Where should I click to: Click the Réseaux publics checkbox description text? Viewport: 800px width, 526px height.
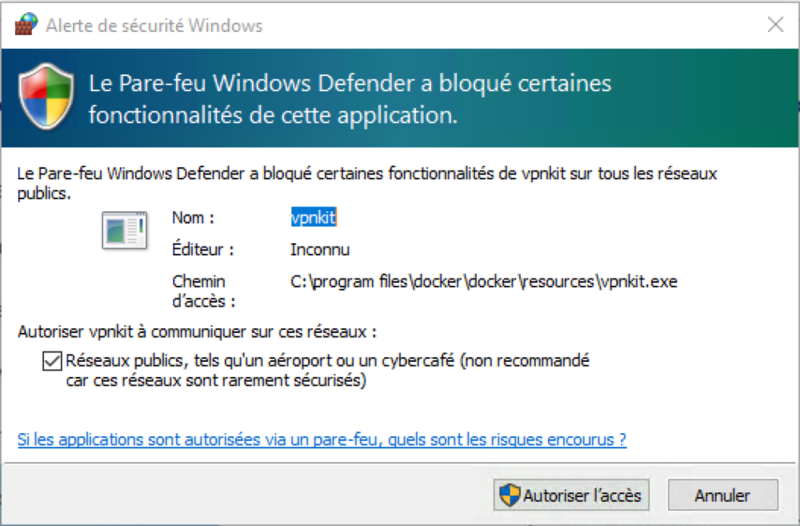click(328, 370)
